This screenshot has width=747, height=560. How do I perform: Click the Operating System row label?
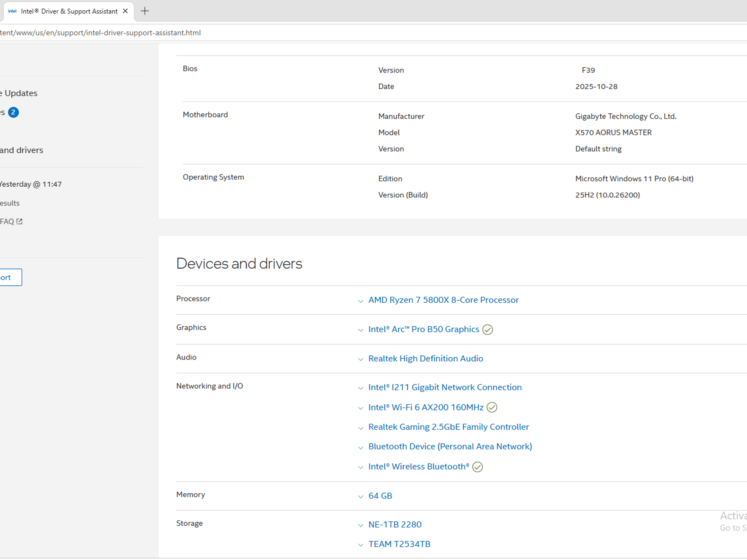point(213,177)
